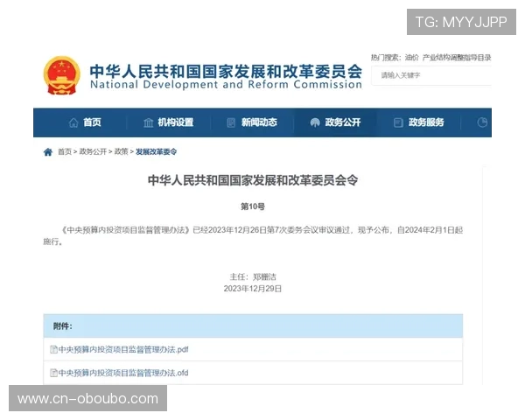Viewport: 525px width, 420px height.
Task: Click the 中华人民共和国国家发展和改革委员会 site title
Action: (x=226, y=71)
